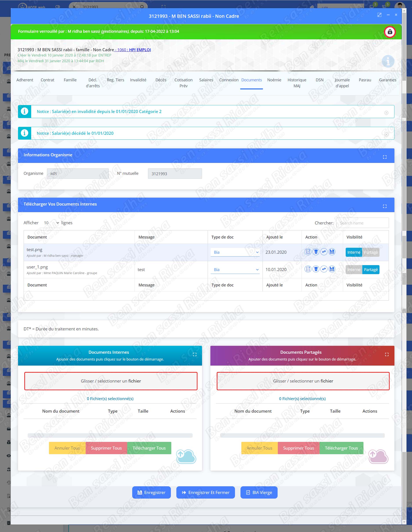412x532 pixels.
Task: Open the Afficher lines count dropdown
Action: [x=51, y=223]
